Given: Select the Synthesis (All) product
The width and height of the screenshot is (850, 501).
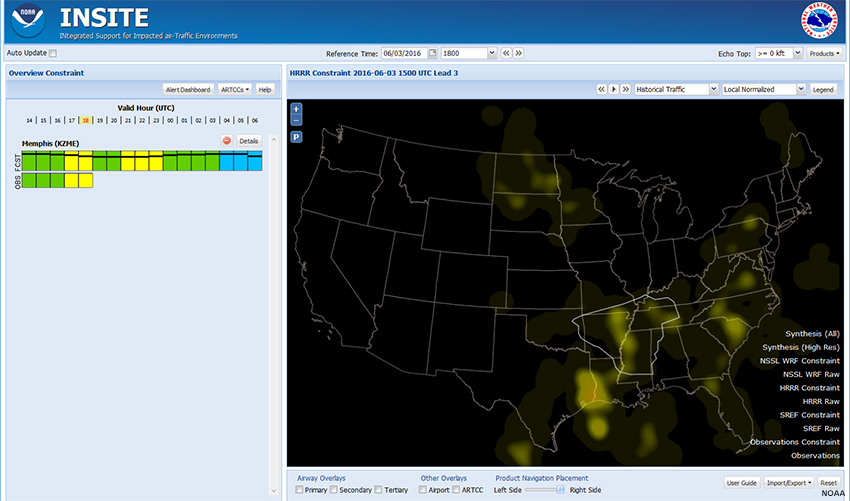Looking at the screenshot, I should 812,334.
